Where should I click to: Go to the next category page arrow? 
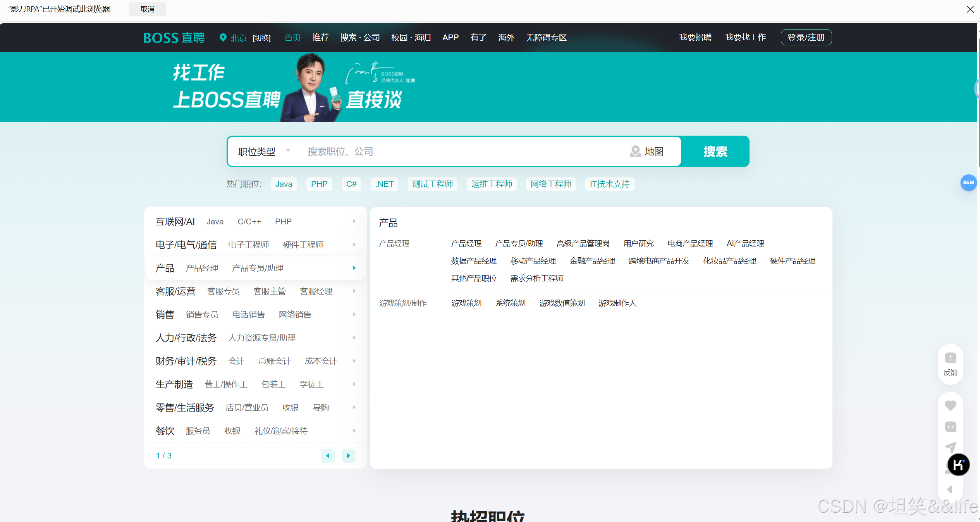pyautogui.click(x=348, y=456)
